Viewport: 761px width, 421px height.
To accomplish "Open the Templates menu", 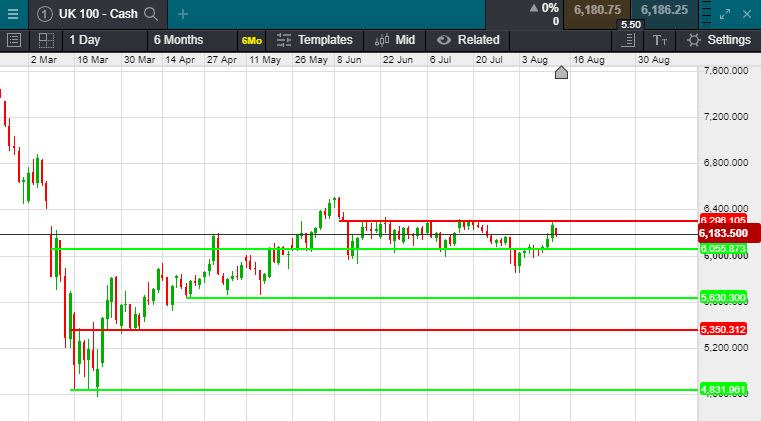I will click(x=315, y=40).
